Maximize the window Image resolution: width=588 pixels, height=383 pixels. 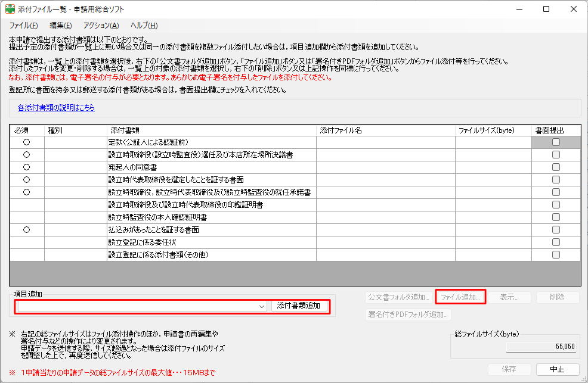(546, 10)
